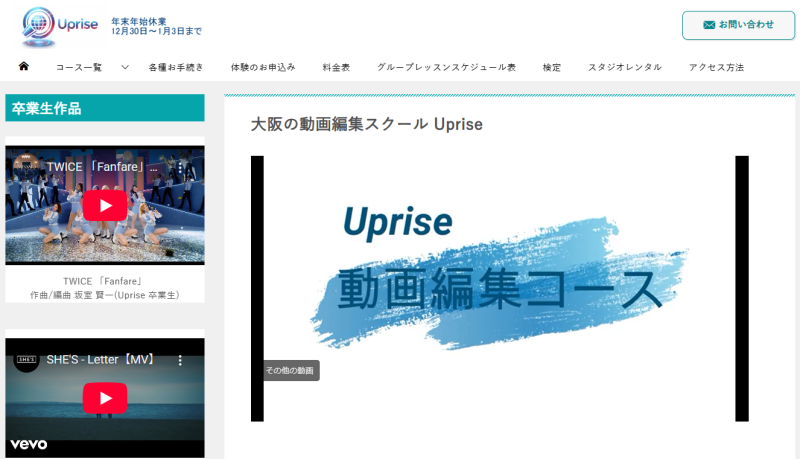Click その他の動画 button on main video

[x=290, y=370]
